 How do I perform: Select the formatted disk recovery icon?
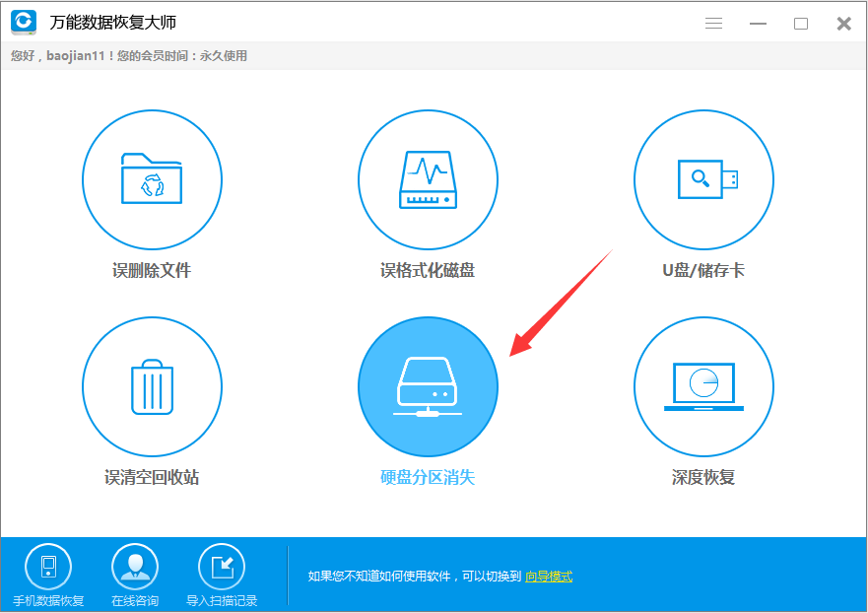click(x=428, y=178)
